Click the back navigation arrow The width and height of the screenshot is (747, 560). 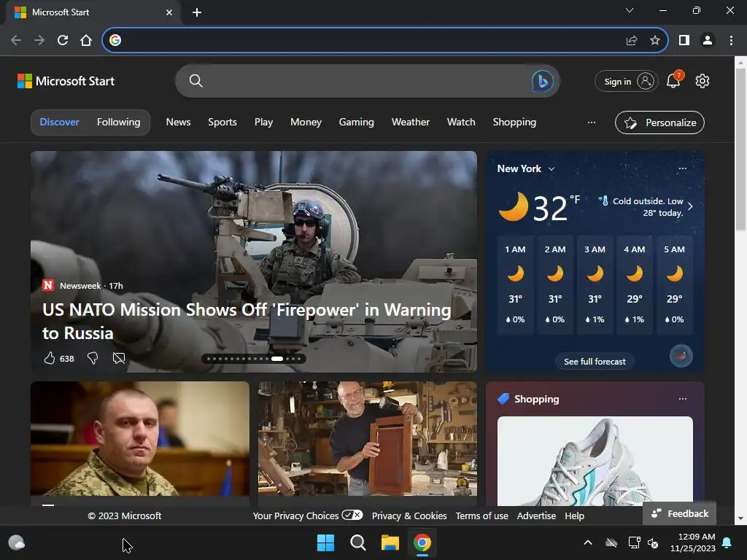pyautogui.click(x=16, y=40)
